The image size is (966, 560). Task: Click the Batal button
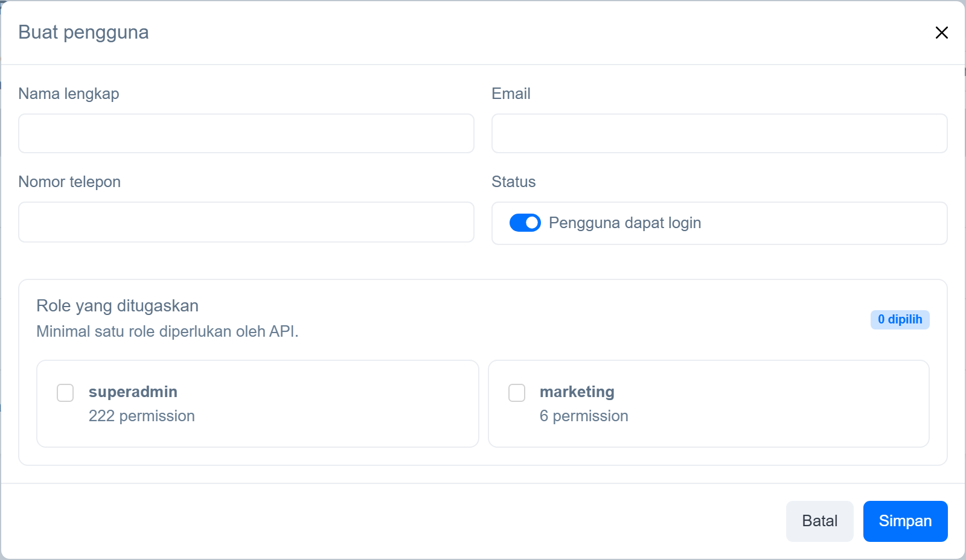click(819, 521)
